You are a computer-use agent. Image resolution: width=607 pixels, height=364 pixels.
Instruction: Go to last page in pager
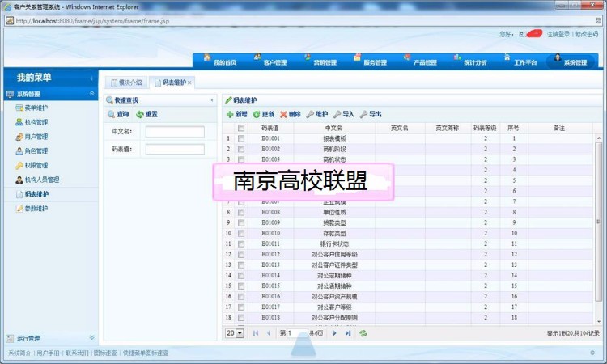(348, 333)
